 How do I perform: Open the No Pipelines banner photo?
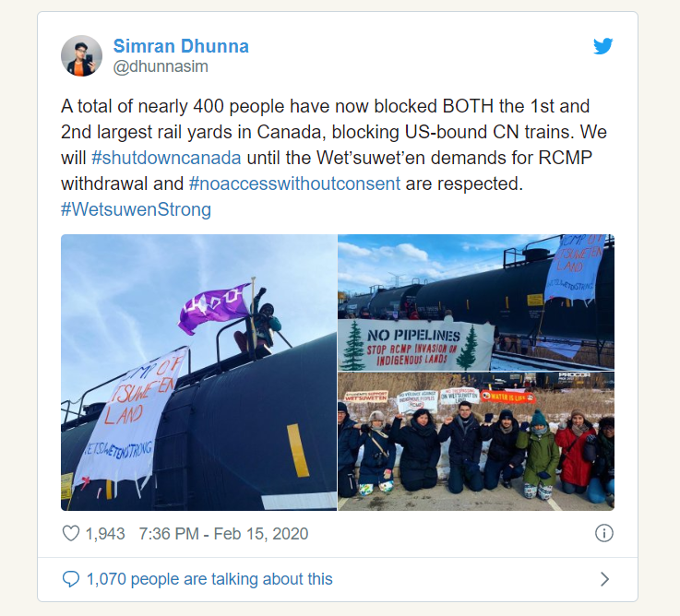tap(476, 302)
